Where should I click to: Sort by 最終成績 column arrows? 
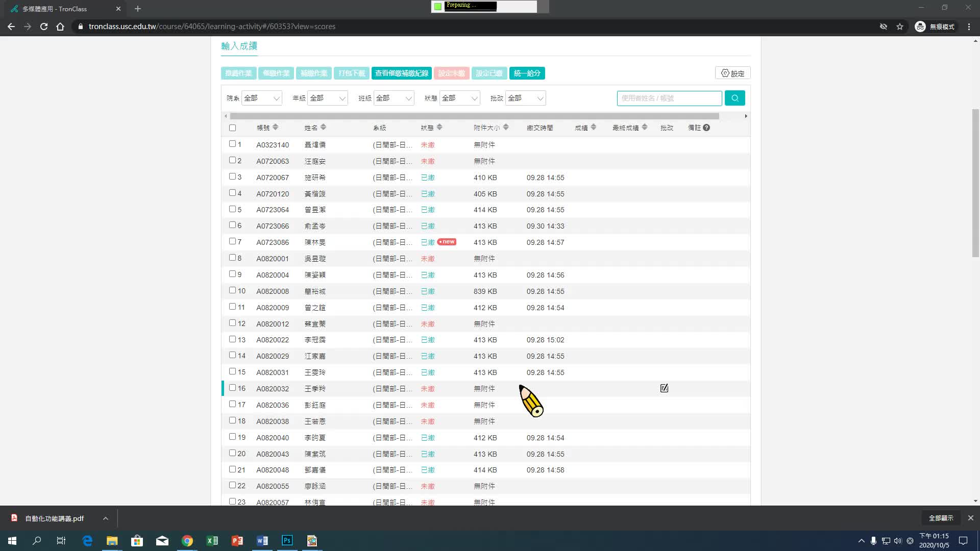pyautogui.click(x=645, y=128)
